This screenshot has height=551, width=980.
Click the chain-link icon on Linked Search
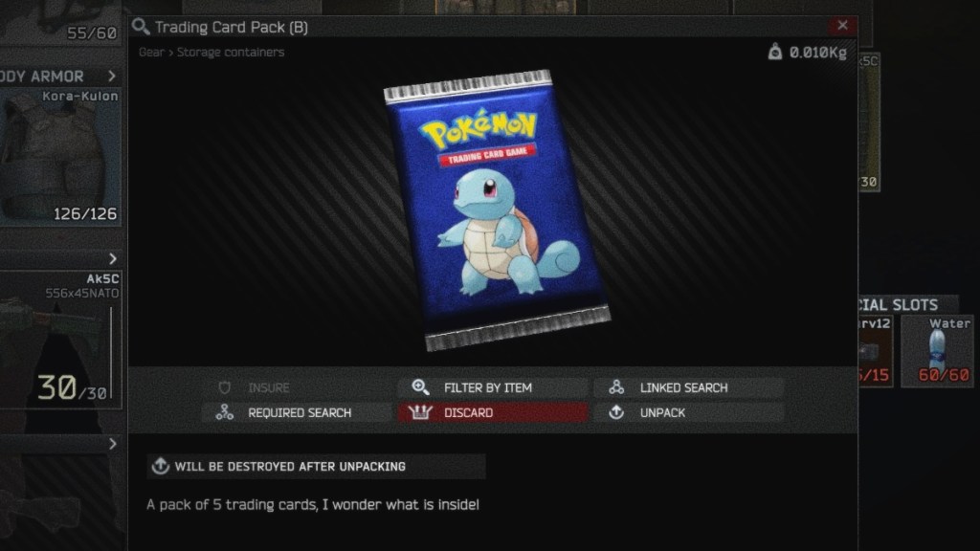(614, 386)
